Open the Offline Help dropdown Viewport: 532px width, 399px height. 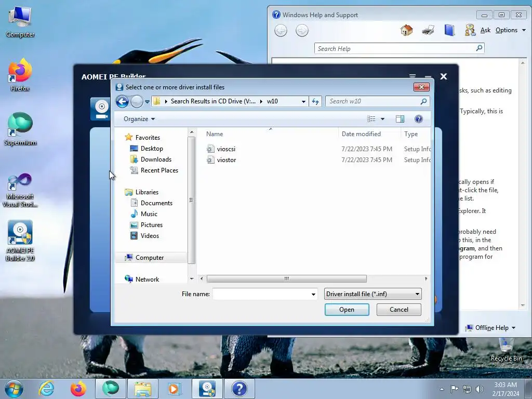click(x=490, y=328)
